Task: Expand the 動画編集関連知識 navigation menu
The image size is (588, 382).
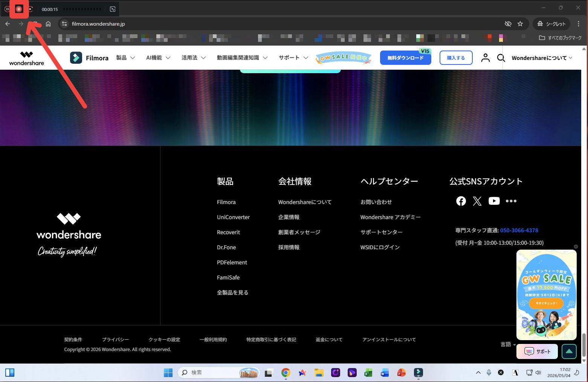Action: pos(242,58)
